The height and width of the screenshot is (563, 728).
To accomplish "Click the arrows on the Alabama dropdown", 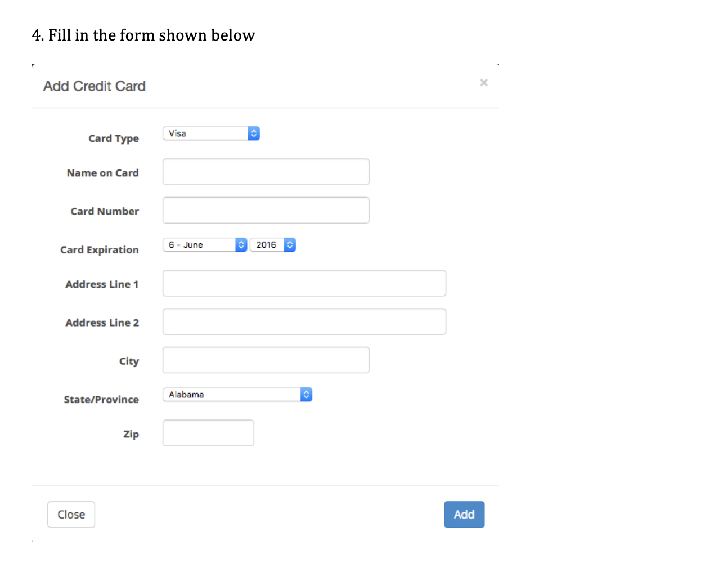I will [306, 394].
